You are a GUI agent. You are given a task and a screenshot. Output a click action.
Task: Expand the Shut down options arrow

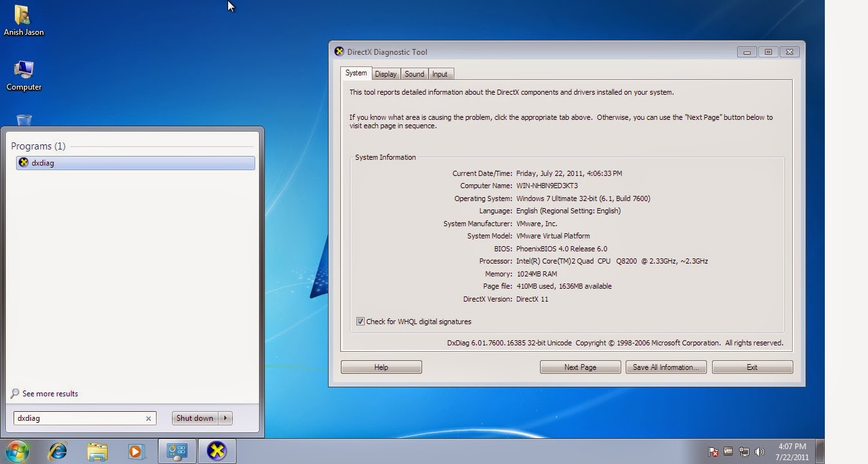pos(225,418)
